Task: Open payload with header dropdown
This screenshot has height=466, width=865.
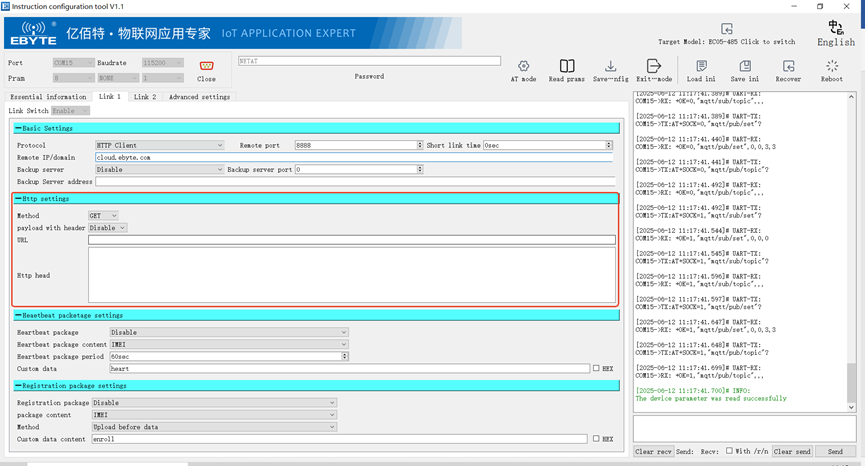Action: [x=108, y=228]
